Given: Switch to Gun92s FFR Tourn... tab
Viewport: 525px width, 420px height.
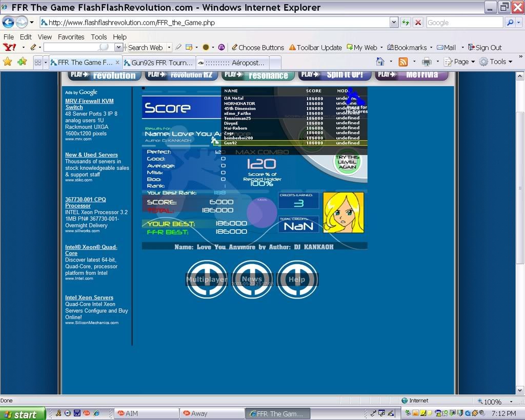Looking at the screenshot, I should click(158, 63).
